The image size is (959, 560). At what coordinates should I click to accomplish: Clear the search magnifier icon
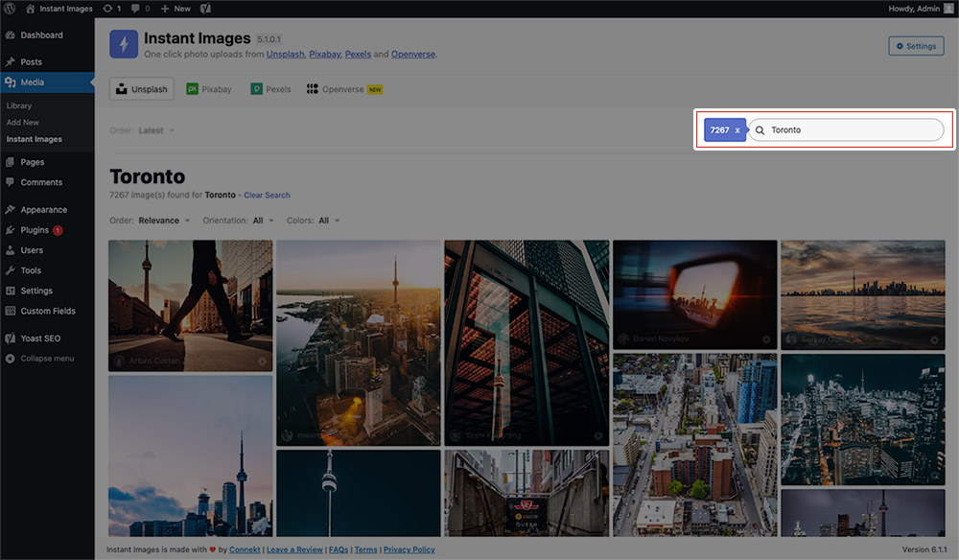759,128
